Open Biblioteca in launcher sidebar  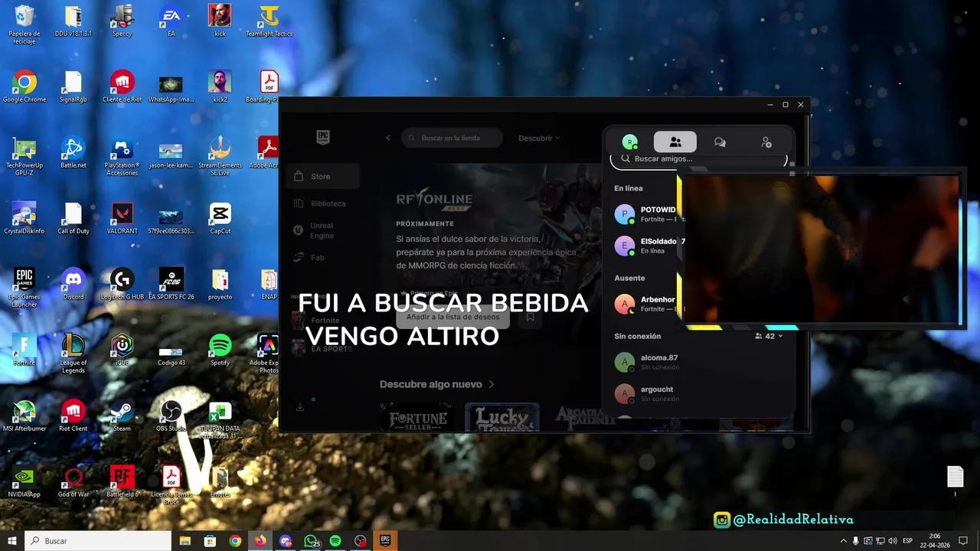click(328, 204)
